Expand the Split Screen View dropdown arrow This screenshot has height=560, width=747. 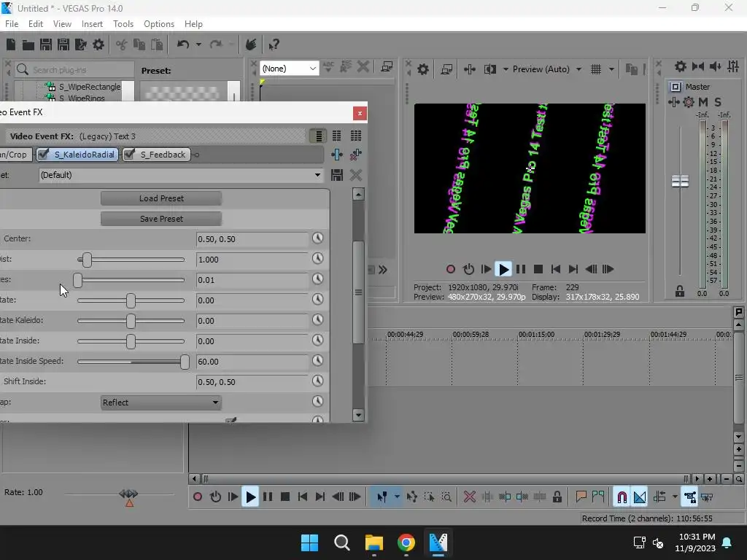pyautogui.click(x=506, y=69)
